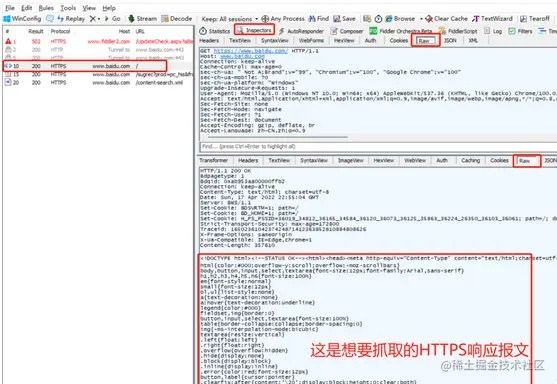557x384 pixels.
Task: Click the Browse button
Action: pyautogui.click(x=400, y=18)
